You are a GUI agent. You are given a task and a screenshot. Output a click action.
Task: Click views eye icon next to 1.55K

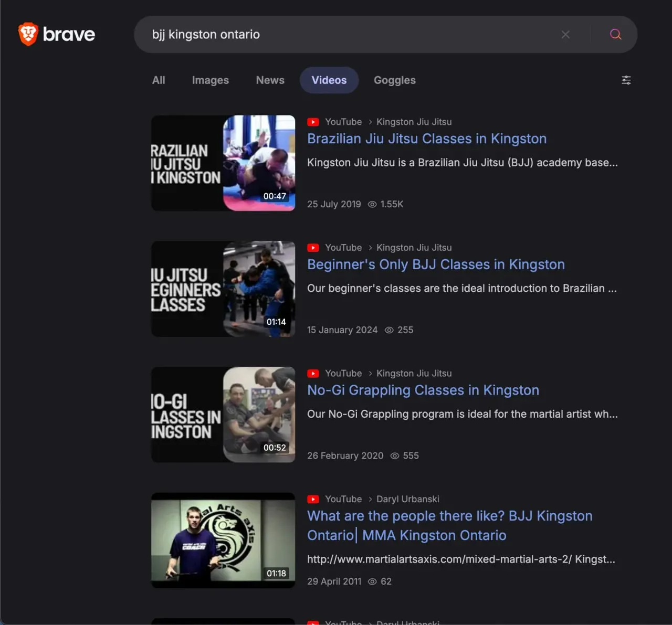click(x=372, y=204)
